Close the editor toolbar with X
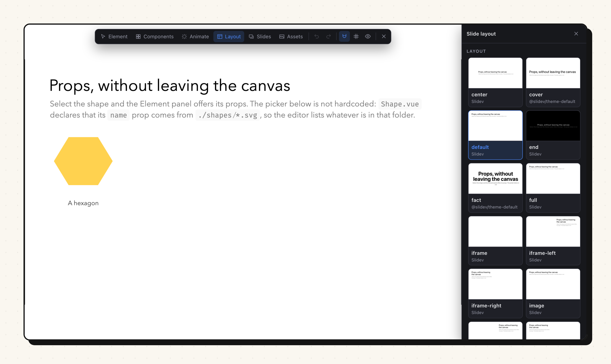The image size is (611, 364). tap(384, 36)
